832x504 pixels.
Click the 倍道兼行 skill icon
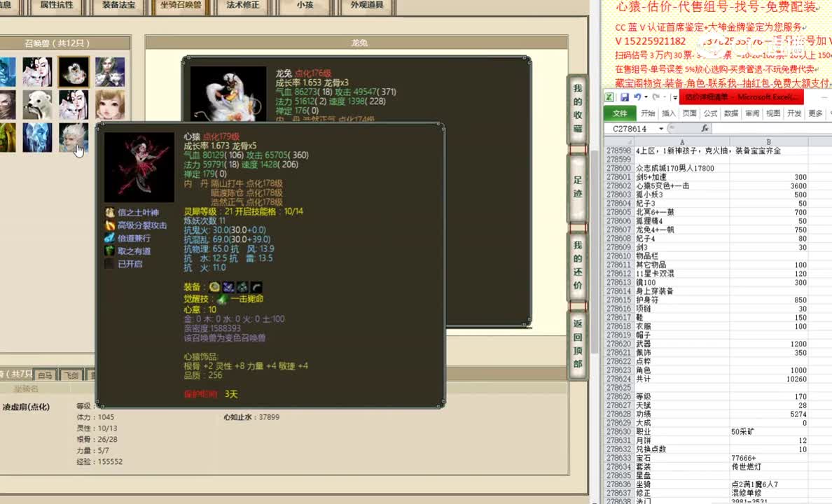click(110, 238)
